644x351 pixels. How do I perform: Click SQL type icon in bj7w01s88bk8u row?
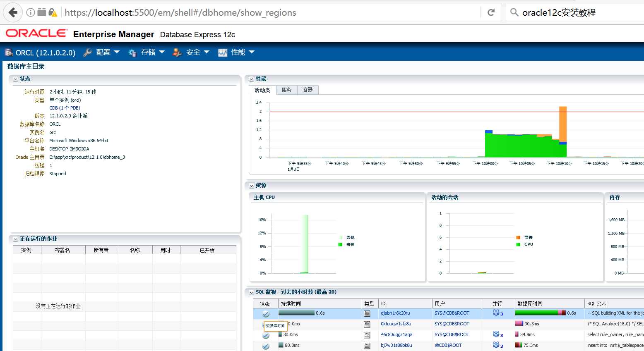(x=367, y=346)
